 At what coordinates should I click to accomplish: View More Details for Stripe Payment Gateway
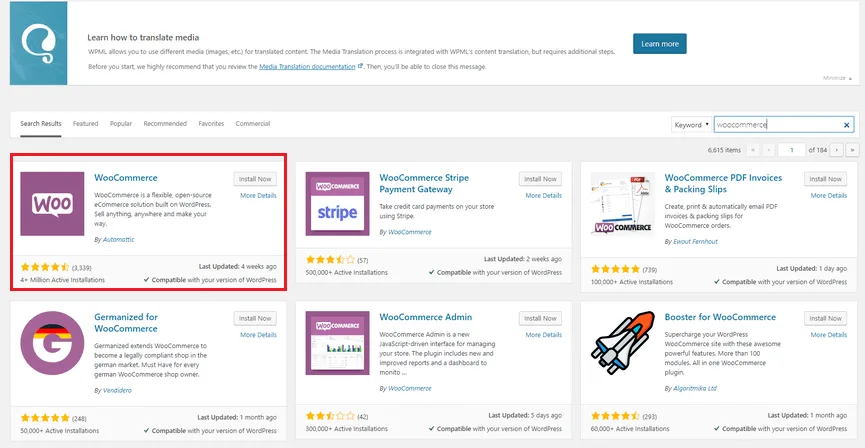[543, 195]
